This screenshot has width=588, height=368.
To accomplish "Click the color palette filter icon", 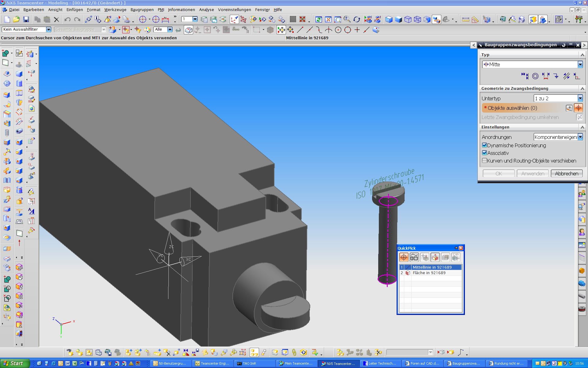I will tap(147, 30).
